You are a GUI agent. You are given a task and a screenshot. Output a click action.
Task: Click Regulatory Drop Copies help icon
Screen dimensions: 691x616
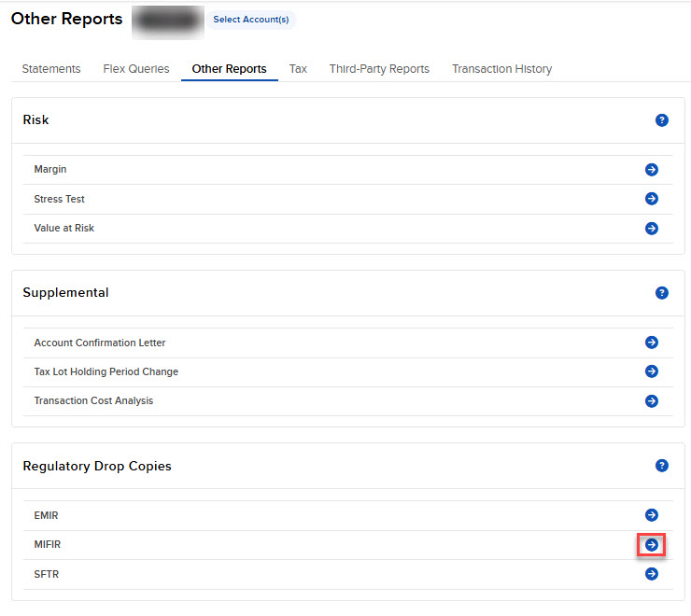click(661, 466)
